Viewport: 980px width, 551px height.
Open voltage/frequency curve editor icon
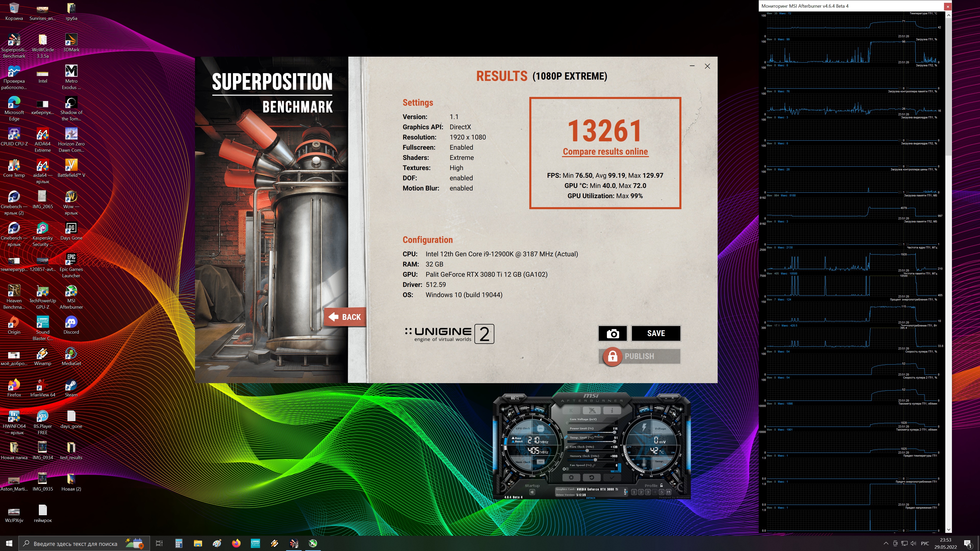(x=567, y=447)
